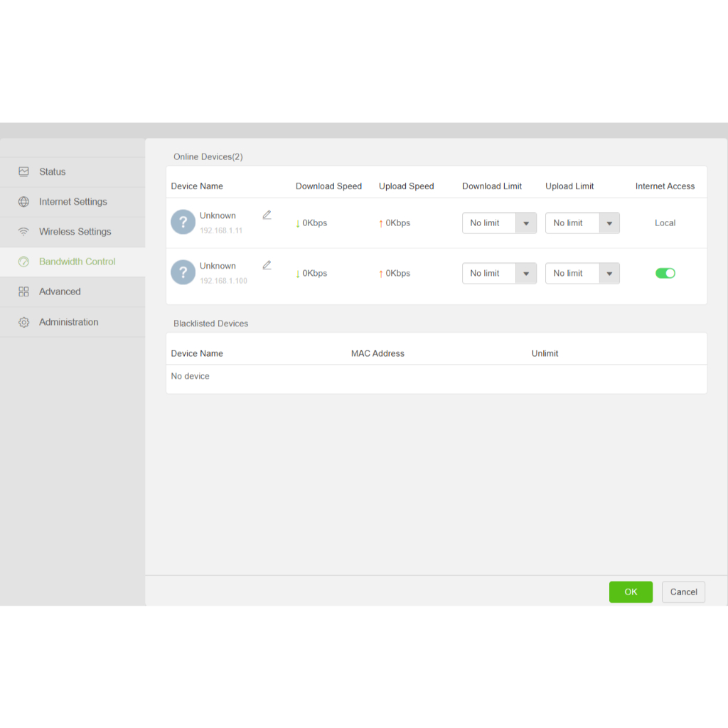Click the Wireless Settings wifi icon

tap(23, 232)
